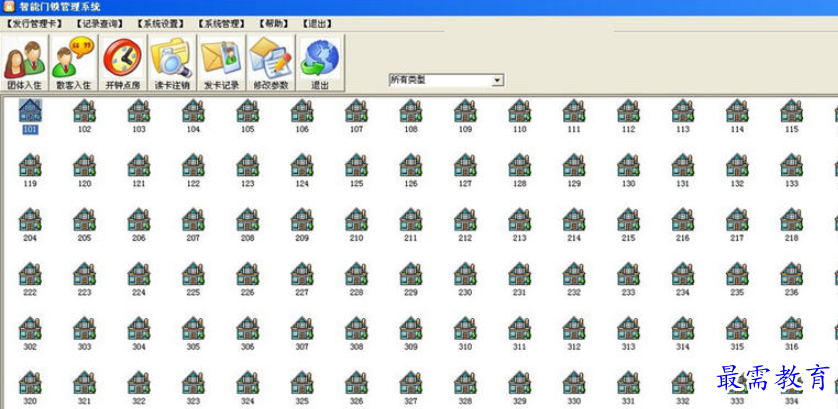Viewport: 838px width, 409px height.
Task: Select room 307 house icon
Action: [x=302, y=328]
